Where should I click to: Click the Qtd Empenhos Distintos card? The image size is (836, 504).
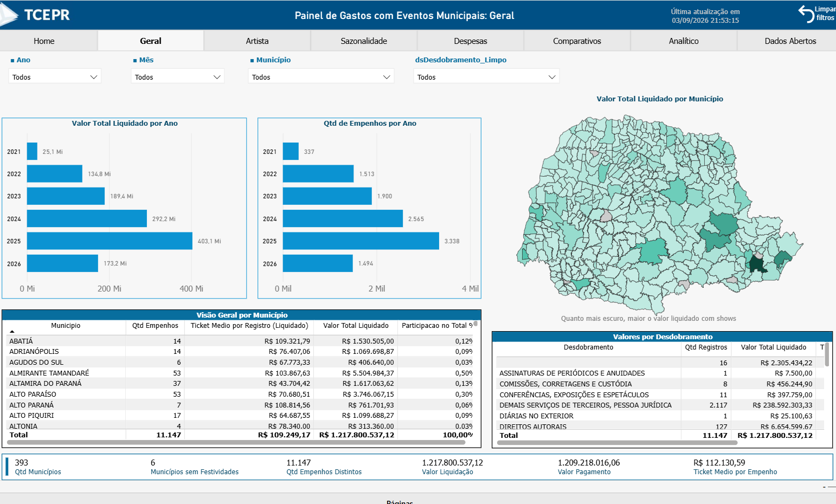324,467
